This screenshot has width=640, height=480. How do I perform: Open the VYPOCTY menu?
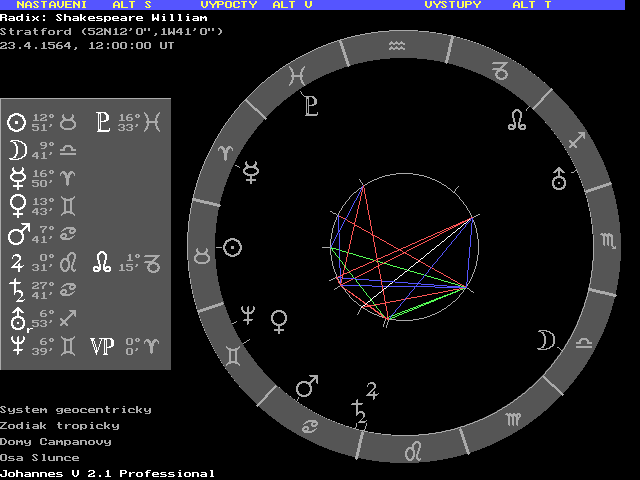click(x=230, y=5)
